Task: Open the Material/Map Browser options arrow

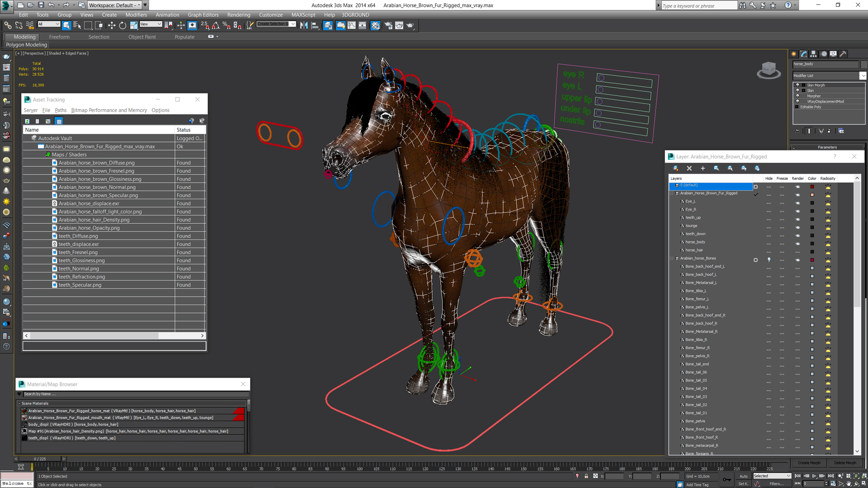Action: pyautogui.click(x=19, y=394)
